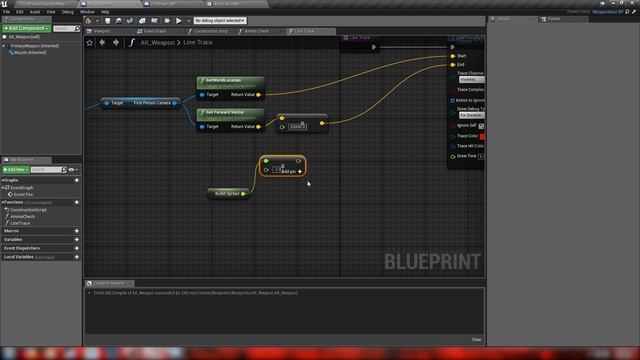
Task: Open the Help menu
Action: click(105, 12)
